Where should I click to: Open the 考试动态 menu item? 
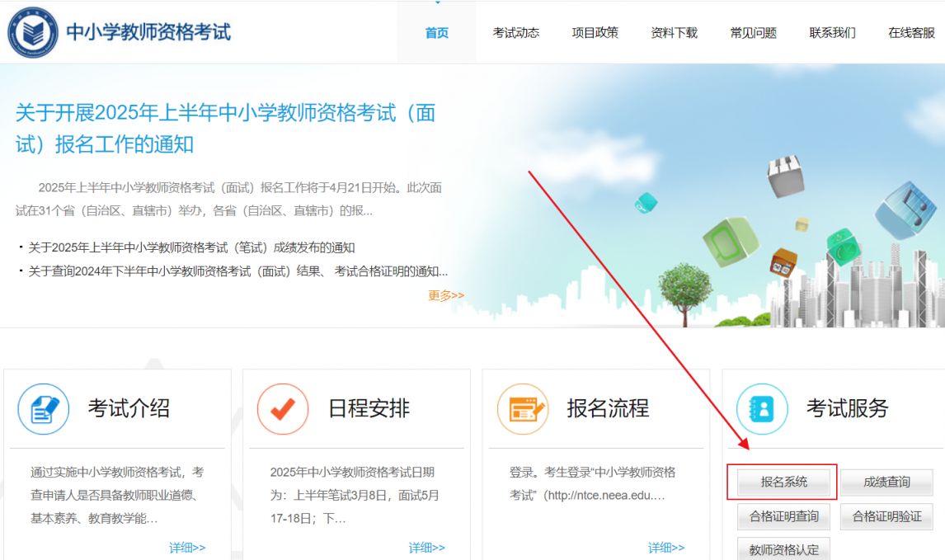pos(516,32)
